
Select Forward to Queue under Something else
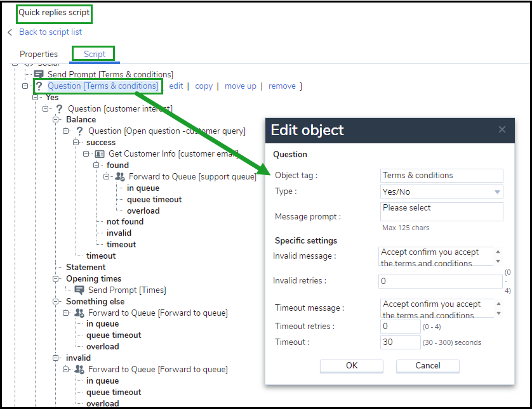pos(158,313)
